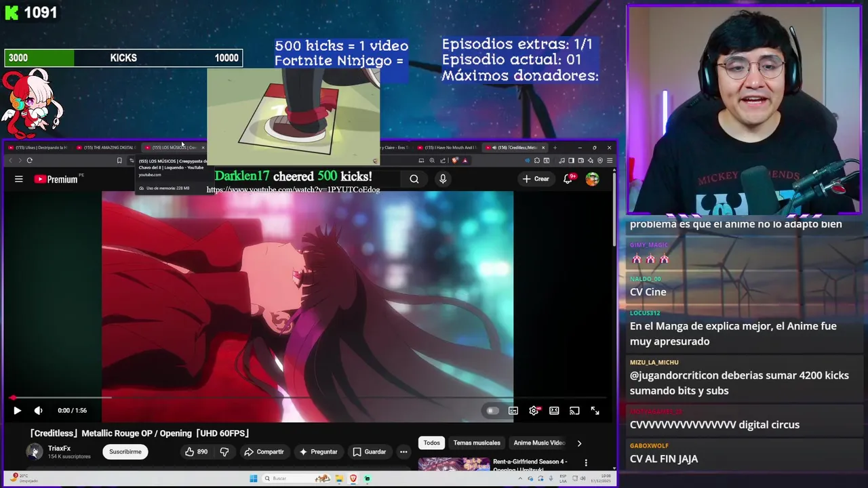Click the YouTube watch URL link

click(x=293, y=190)
